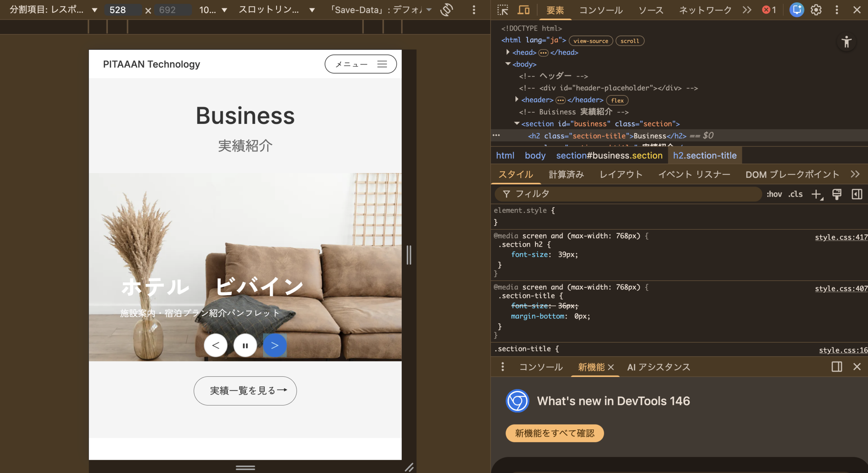Open DevTools settings gear

tap(816, 10)
